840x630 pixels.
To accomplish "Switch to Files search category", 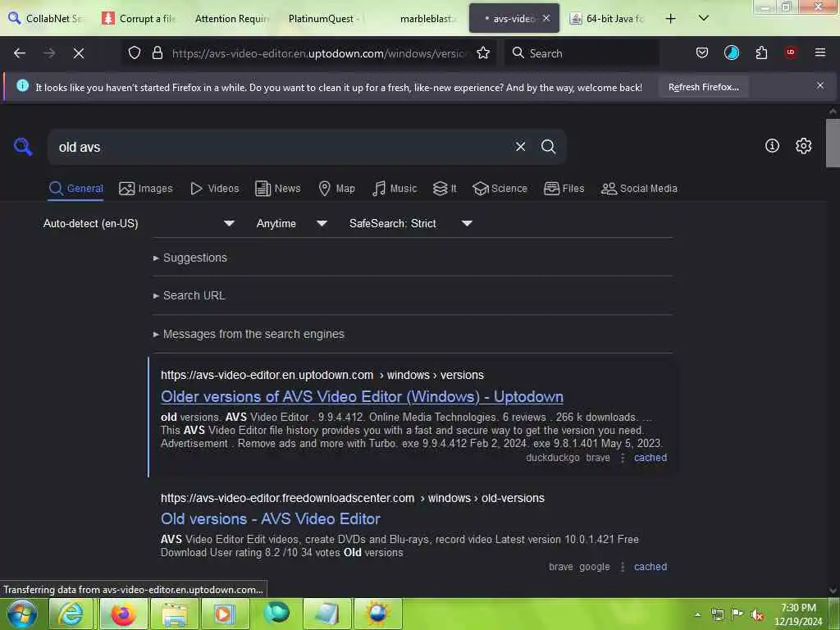I will click(564, 189).
